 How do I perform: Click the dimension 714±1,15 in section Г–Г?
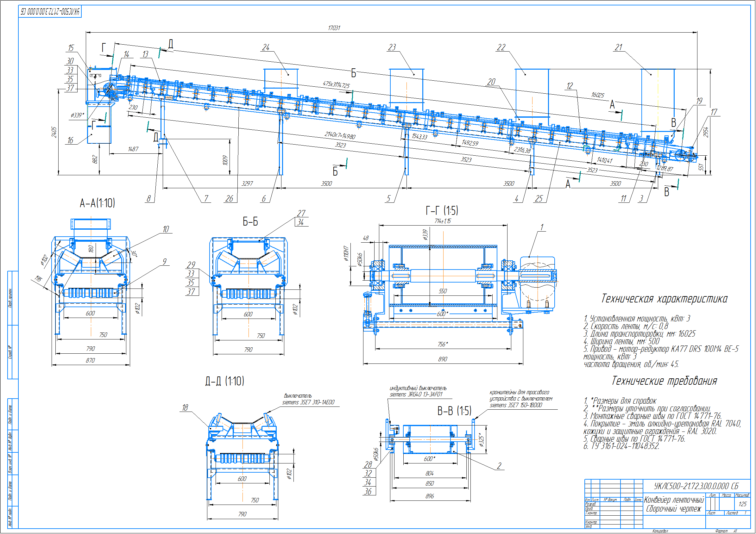[x=443, y=221]
